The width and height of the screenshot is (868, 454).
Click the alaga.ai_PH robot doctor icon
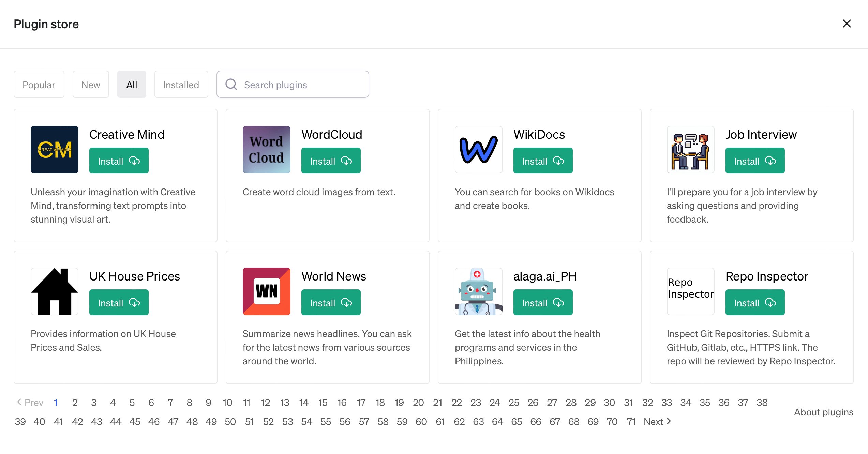[479, 291]
